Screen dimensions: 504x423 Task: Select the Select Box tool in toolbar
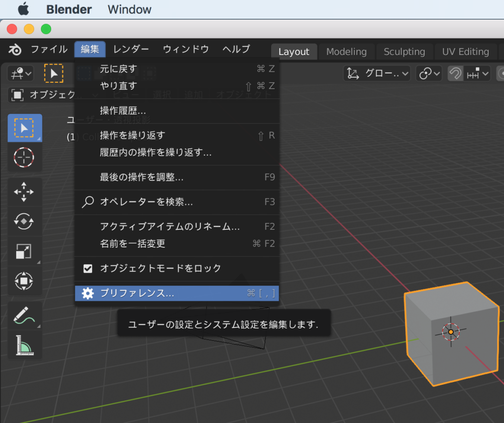pyautogui.click(x=24, y=128)
